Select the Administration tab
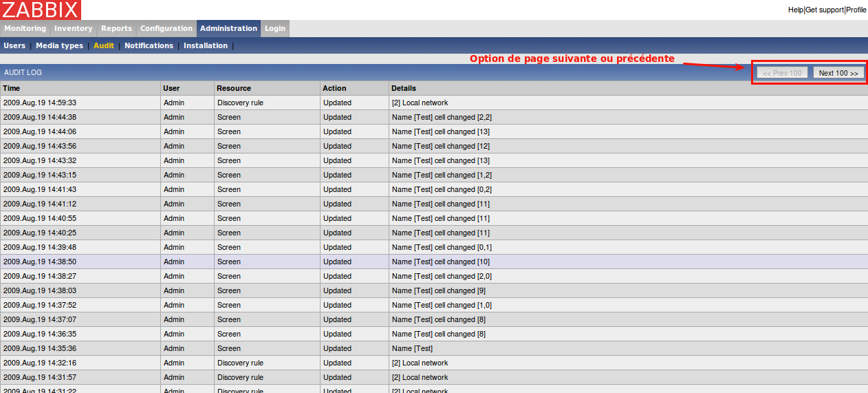The image size is (868, 393). [x=228, y=28]
